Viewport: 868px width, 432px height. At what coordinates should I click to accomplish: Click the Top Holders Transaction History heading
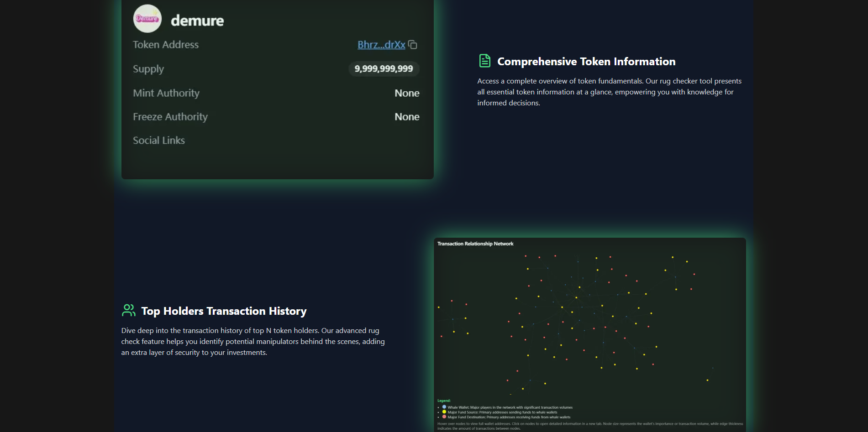(x=224, y=311)
